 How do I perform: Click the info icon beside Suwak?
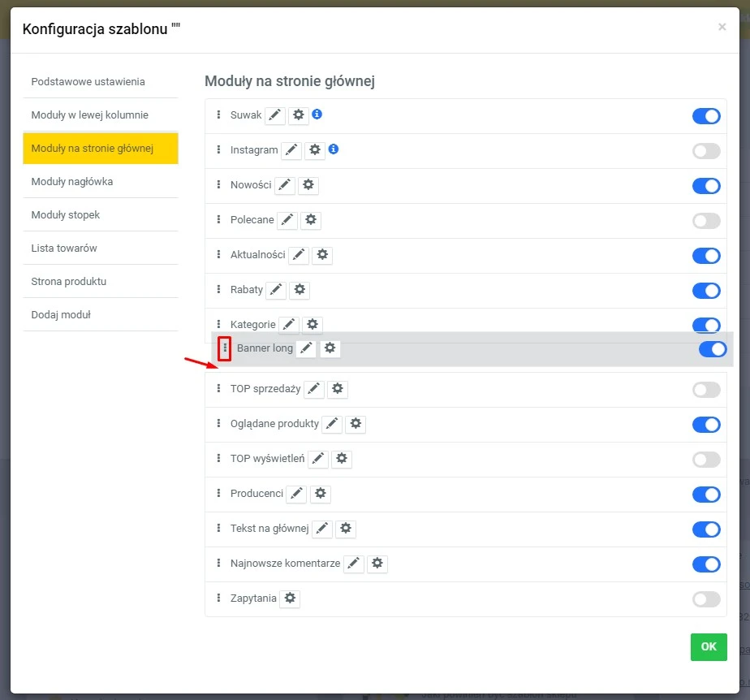[317, 115]
